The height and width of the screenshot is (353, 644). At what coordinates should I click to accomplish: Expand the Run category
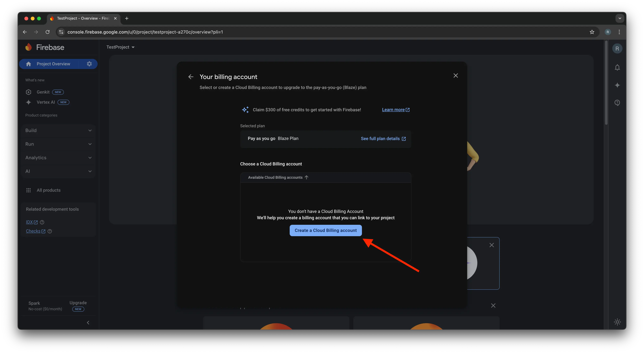coord(58,144)
